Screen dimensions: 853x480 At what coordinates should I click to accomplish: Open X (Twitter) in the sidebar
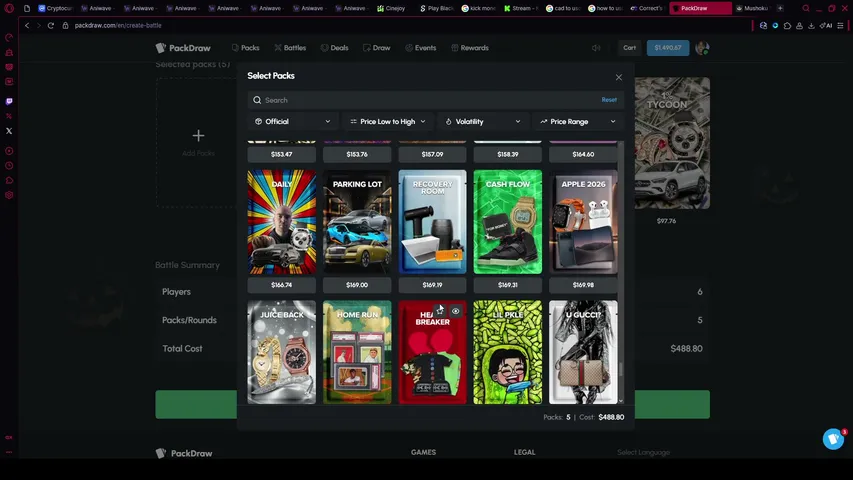coord(9,131)
